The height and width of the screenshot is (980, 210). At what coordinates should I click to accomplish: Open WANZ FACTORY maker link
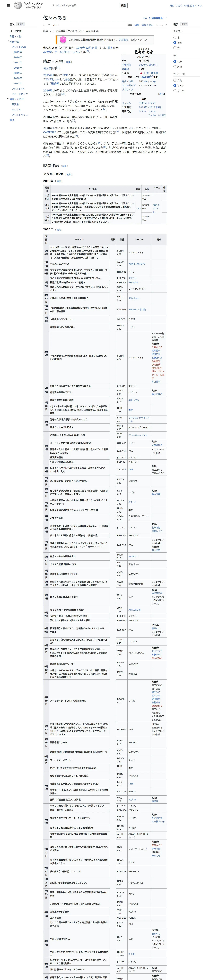(137, 264)
